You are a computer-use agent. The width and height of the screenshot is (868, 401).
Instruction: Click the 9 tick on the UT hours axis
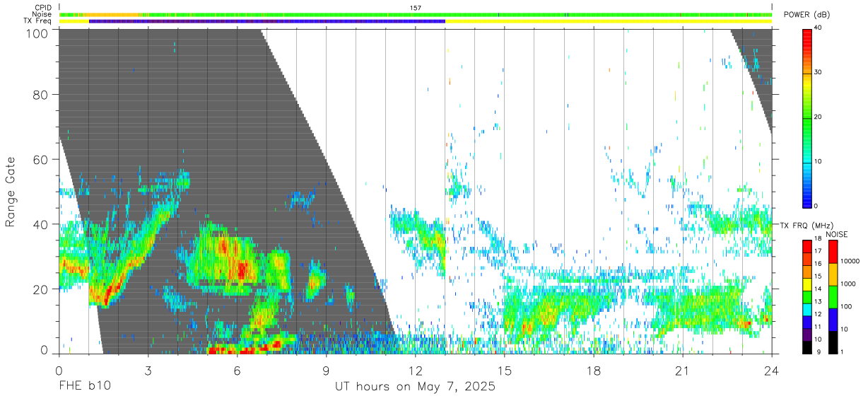pyautogui.click(x=327, y=371)
